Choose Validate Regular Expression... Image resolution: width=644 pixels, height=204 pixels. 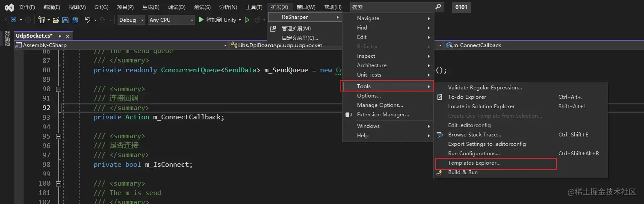[x=520, y=88]
